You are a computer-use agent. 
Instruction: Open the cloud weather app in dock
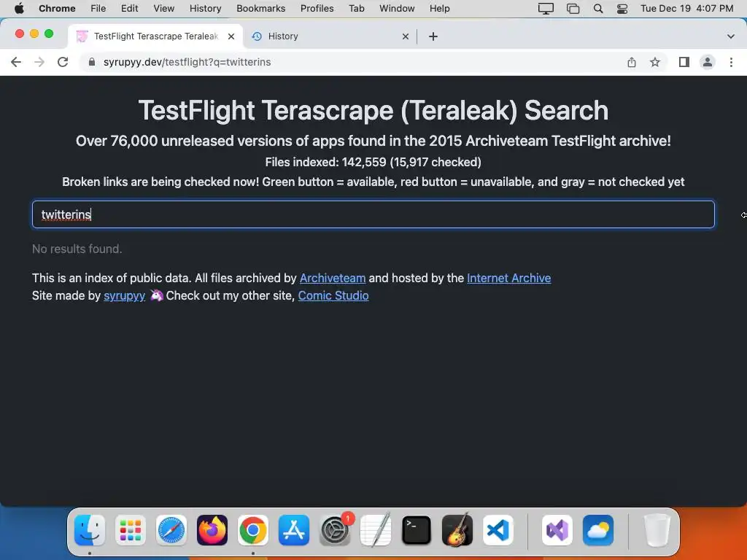pyautogui.click(x=598, y=530)
